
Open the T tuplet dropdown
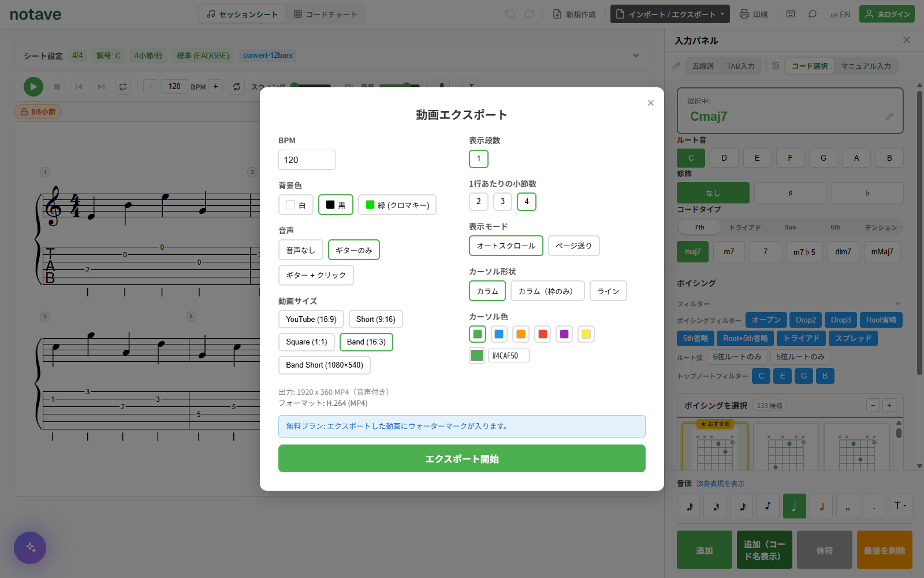pos(900,506)
